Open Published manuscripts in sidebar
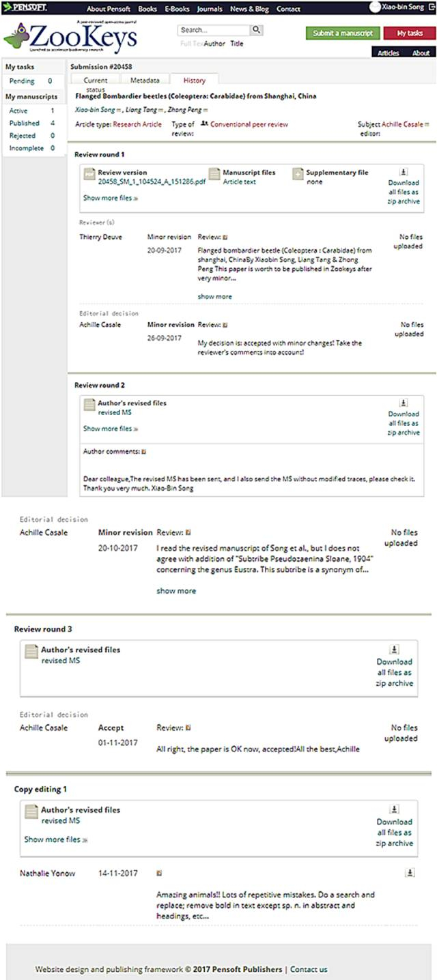Image resolution: width=437 pixels, height=980 pixels. click(x=25, y=124)
